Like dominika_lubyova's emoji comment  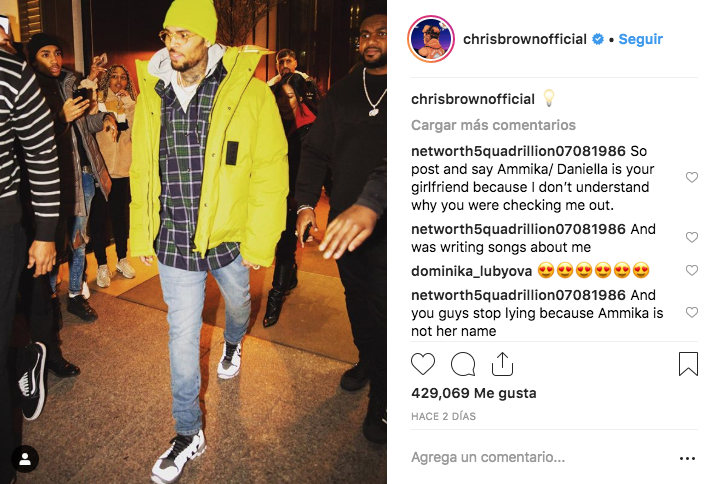pyautogui.click(x=692, y=270)
